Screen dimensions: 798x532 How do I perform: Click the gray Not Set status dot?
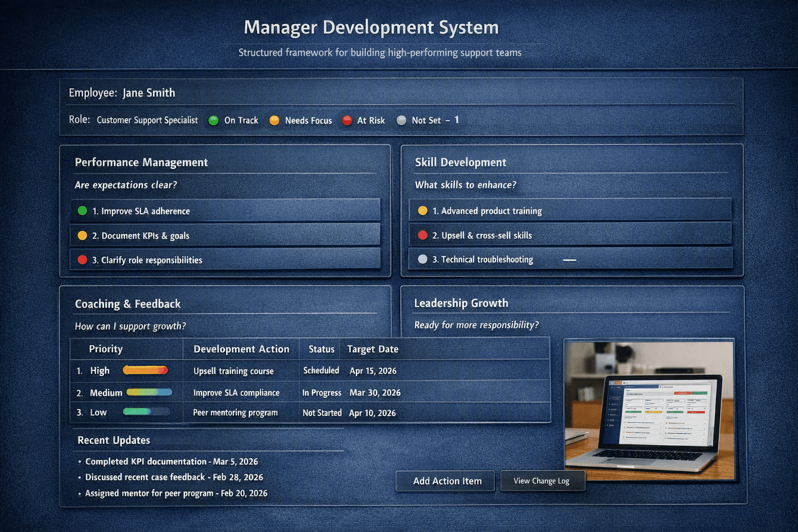pos(401,121)
